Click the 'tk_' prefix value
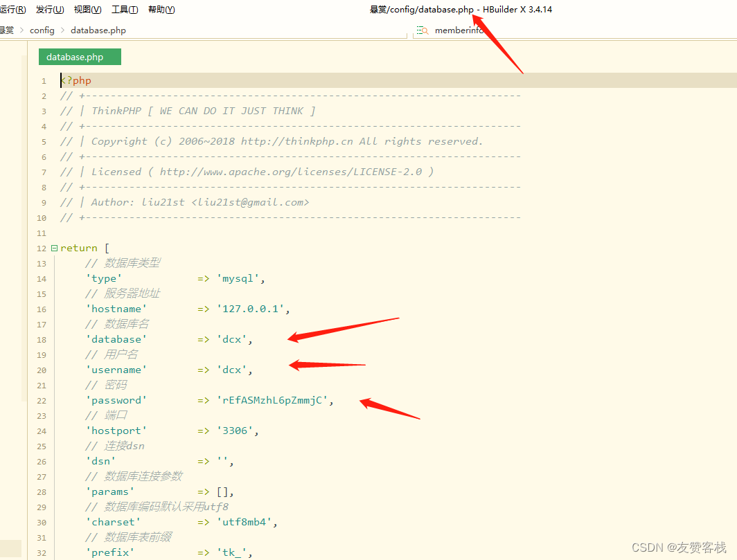The width and height of the screenshot is (737, 560). 232,552
